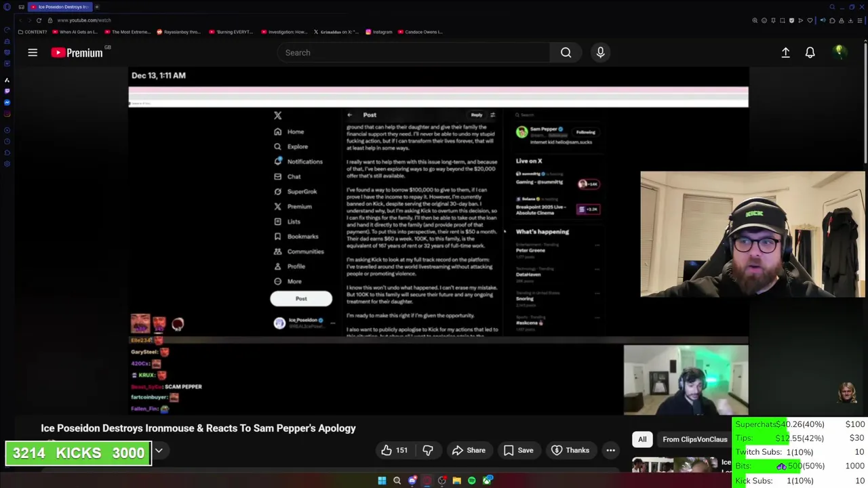Screen dimensions: 868x488
Task: Open the Messenger sidebar panel
Action: [x=7, y=102]
